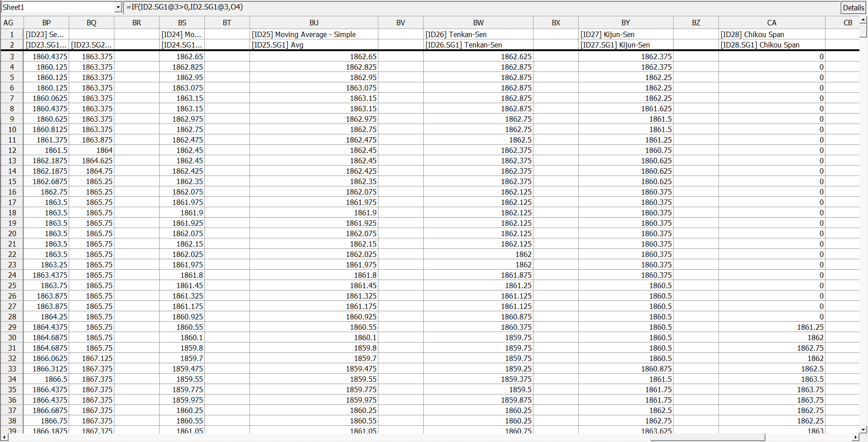Select row 3 header
868x442 pixels.
point(12,57)
